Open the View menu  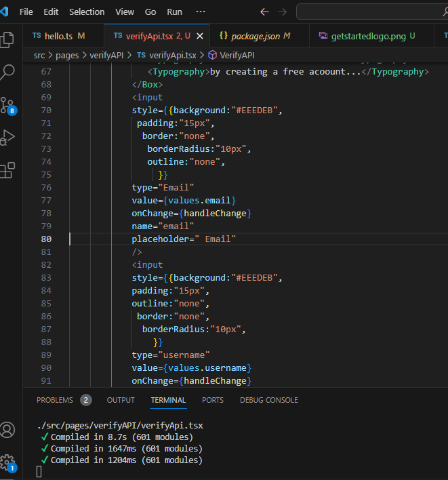coord(125,12)
